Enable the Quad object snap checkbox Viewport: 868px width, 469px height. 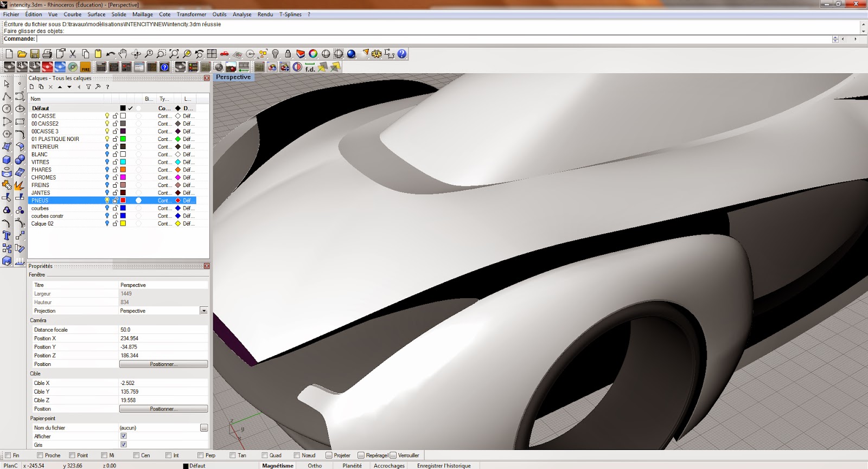click(x=265, y=455)
